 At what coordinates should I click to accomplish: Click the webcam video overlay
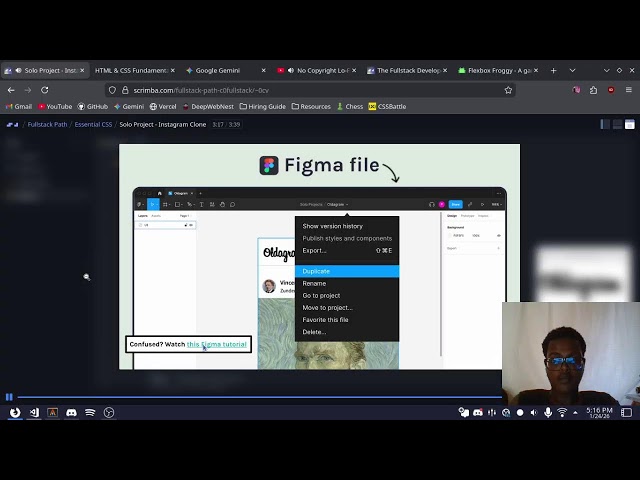[x=571, y=353]
